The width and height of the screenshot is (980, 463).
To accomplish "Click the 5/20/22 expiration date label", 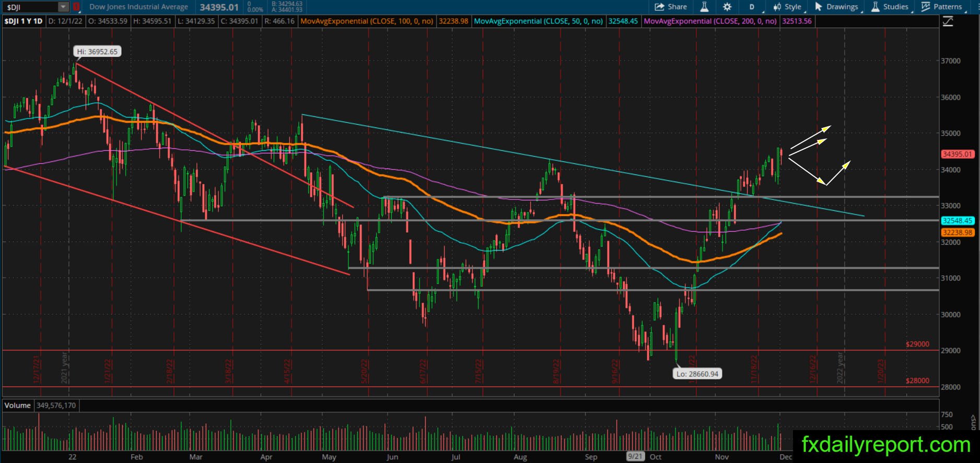I will (x=365, y=371).
